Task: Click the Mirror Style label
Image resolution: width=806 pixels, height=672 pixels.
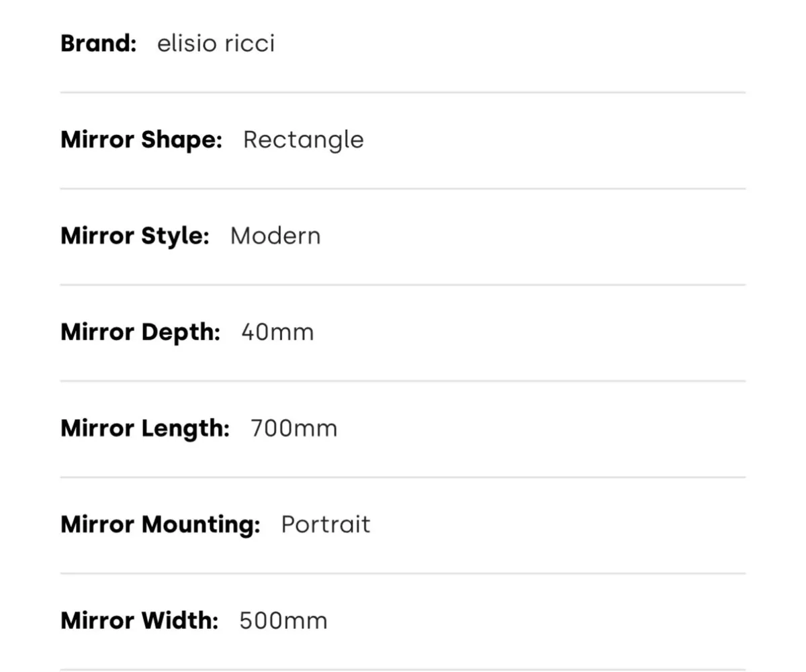Action: (x=134, y=236)
